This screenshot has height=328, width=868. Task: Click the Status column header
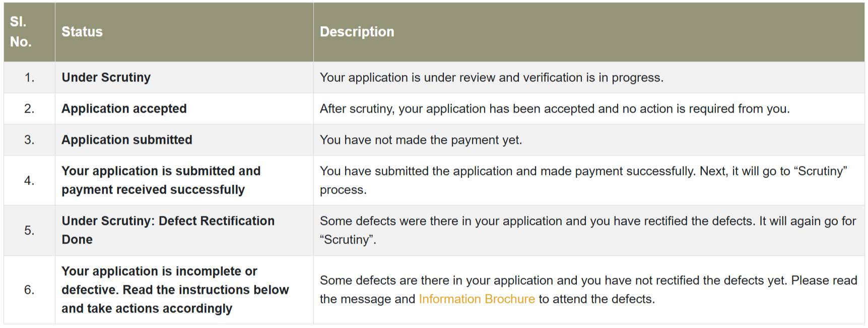point(82,32)
